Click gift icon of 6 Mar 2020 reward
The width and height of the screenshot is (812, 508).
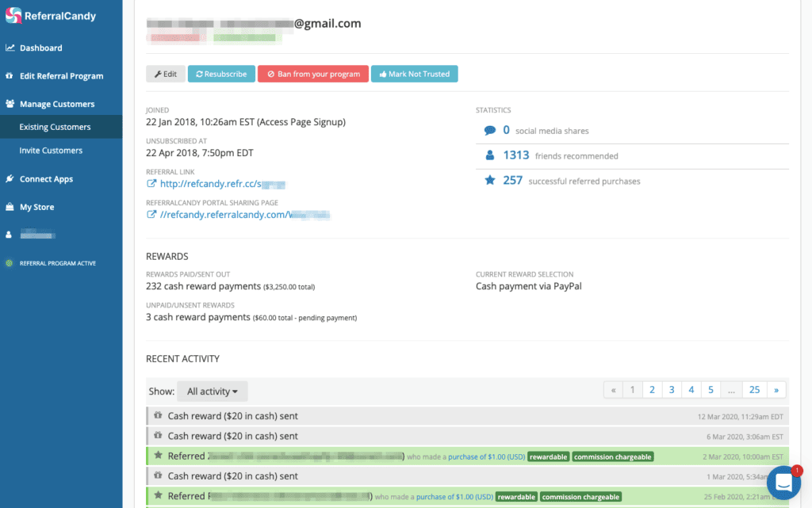click(158, 435)
